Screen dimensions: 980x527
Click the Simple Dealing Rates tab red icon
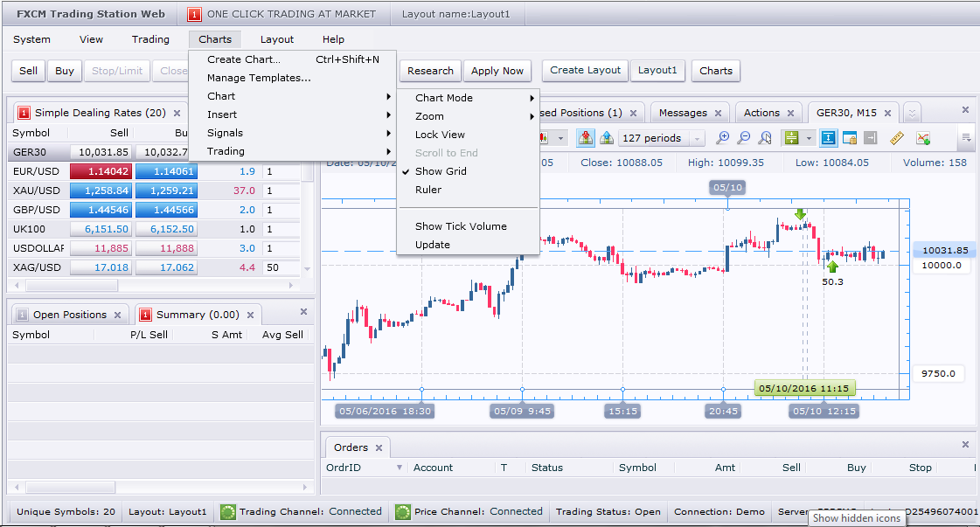(x=24, y=113)
